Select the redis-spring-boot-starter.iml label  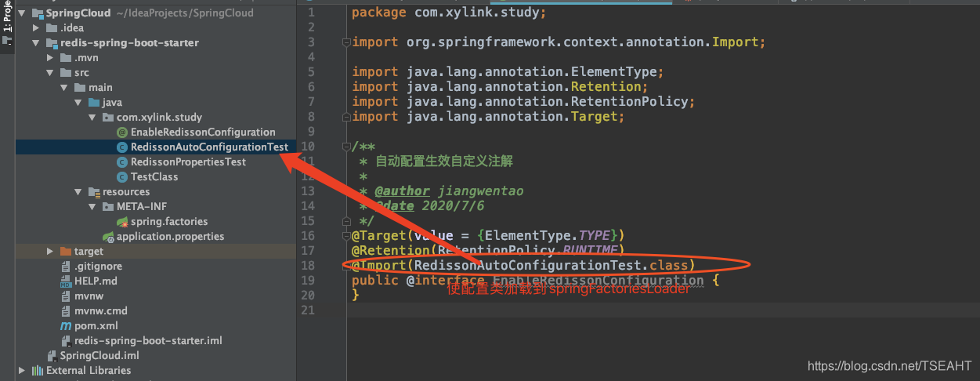pyautogui.click(x=148, y=341)
